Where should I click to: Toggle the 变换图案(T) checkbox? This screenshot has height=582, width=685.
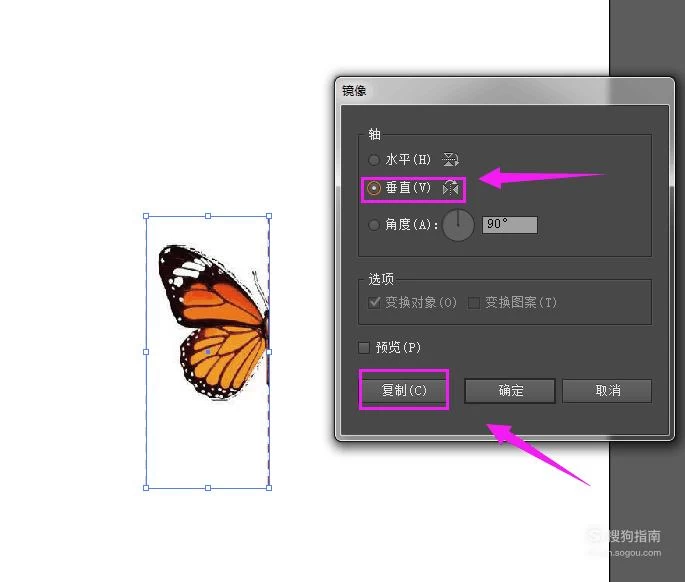[474, 302]
